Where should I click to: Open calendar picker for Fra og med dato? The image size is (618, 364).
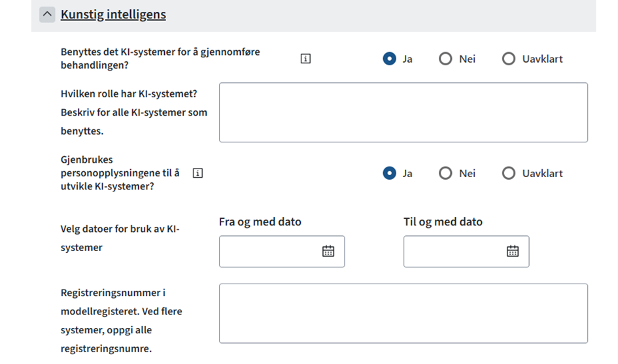pyautogui.click(x=328, y=251)
